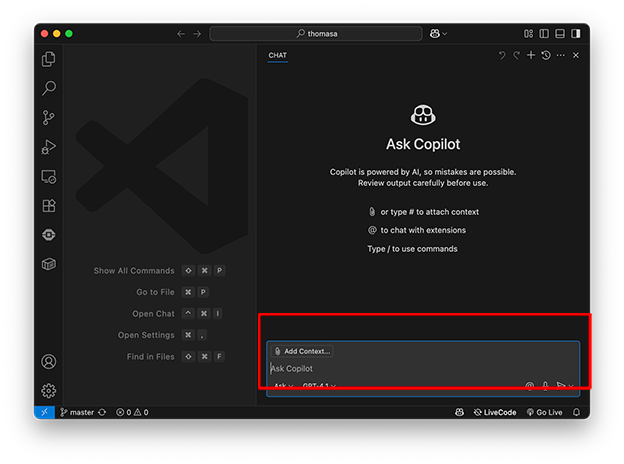Click 'Type / to use commands' text
Image resolution: width=624 pixels, height=464 pixels.
click(412, 249)
